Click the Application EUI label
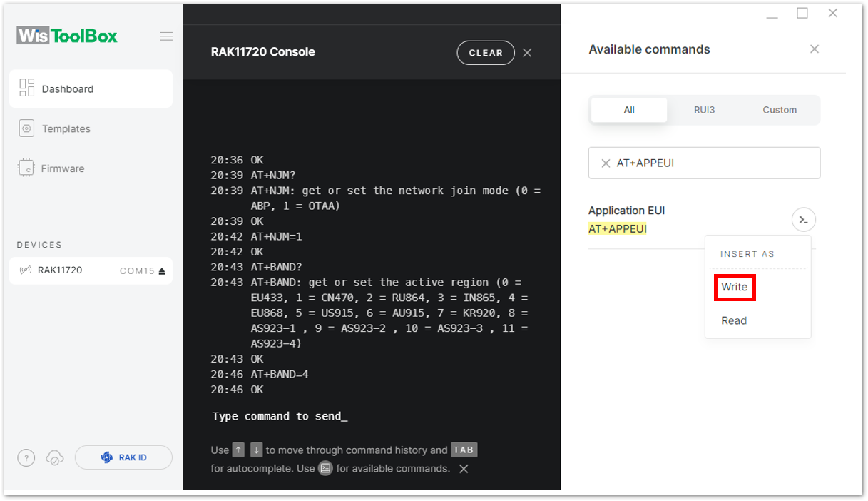 point(626,211)
